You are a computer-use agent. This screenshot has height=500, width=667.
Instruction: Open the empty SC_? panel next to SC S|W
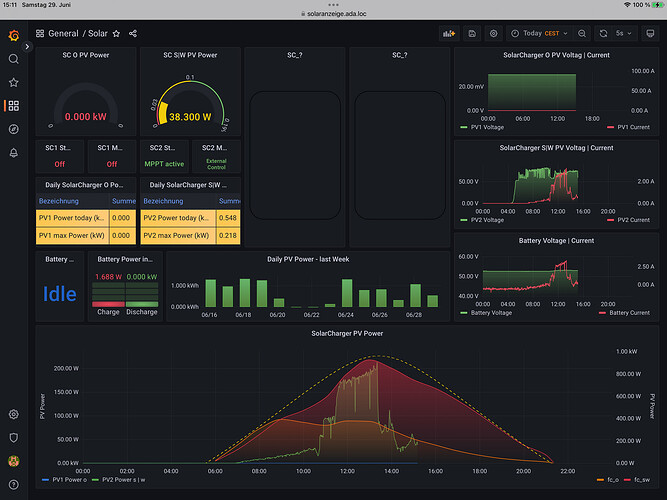pos(294,147)
